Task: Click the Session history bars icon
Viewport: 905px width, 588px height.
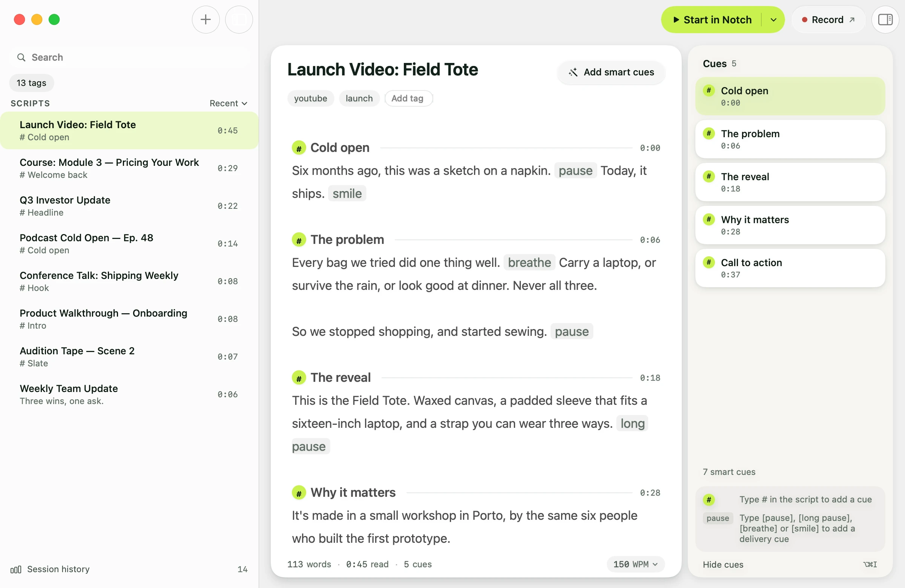Action: (x=15, y=570)
